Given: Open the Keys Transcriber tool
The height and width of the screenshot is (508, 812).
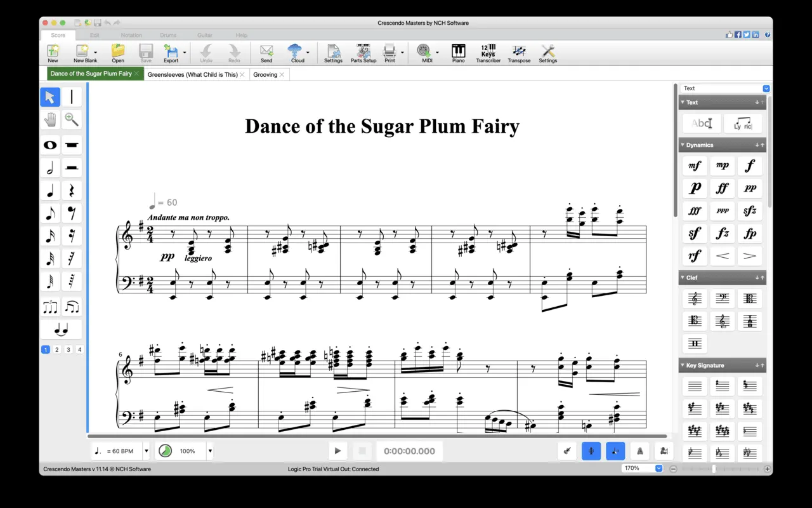Looking at the screenshot, I should click(488, 53).
